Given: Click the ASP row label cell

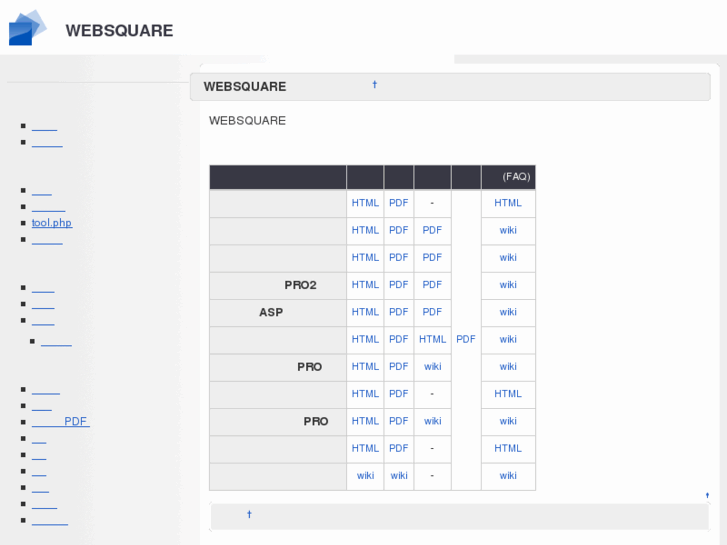Looking at the screenshot, I should tap(278, 313).
